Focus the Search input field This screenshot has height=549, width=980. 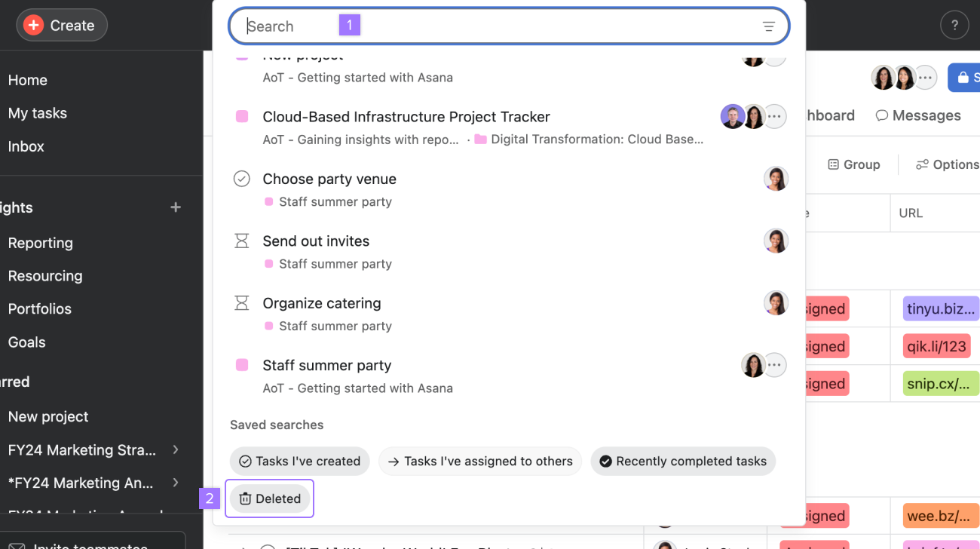coord(498,26)
